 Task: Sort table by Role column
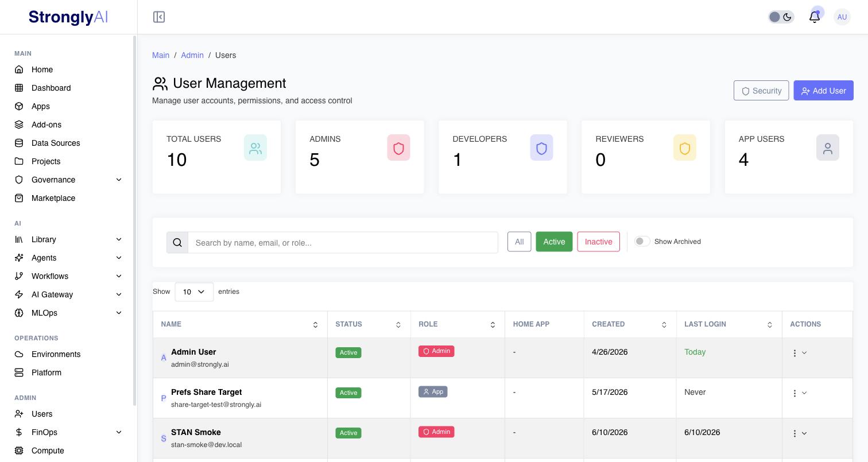coord(458,324)
